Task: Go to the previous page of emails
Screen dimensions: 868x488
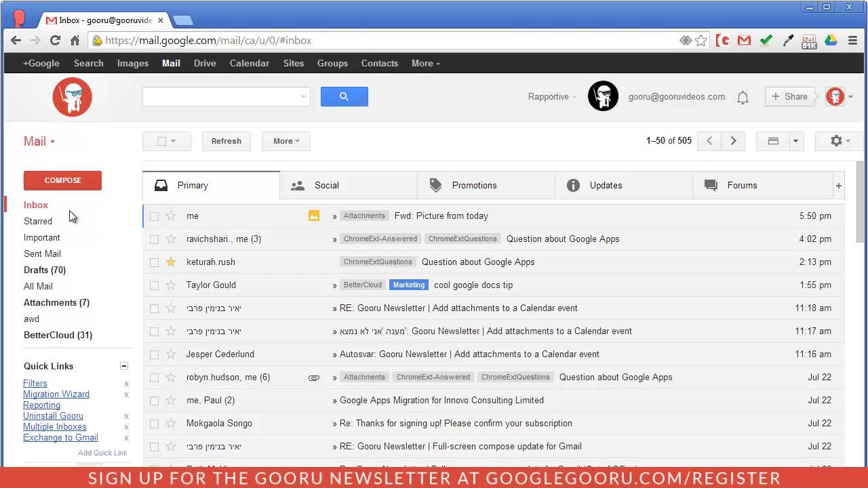Action: point(709,141)
